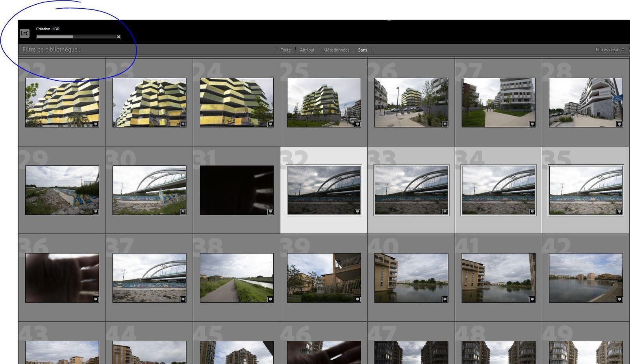630x364 pixels.
Task: Click the Lightroom Classic LrC logo
Action: point(24,33)
